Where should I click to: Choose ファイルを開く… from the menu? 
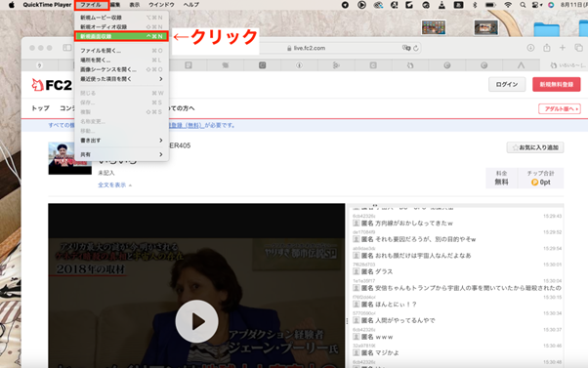pyautogui.click(x=121, y=50)
